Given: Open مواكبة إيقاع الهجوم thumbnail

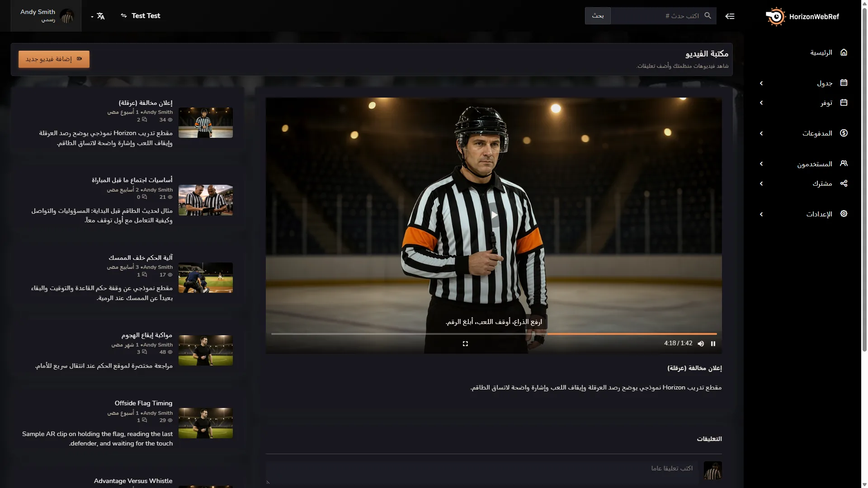Looking at the screenshot, I should tap(206, 350).
